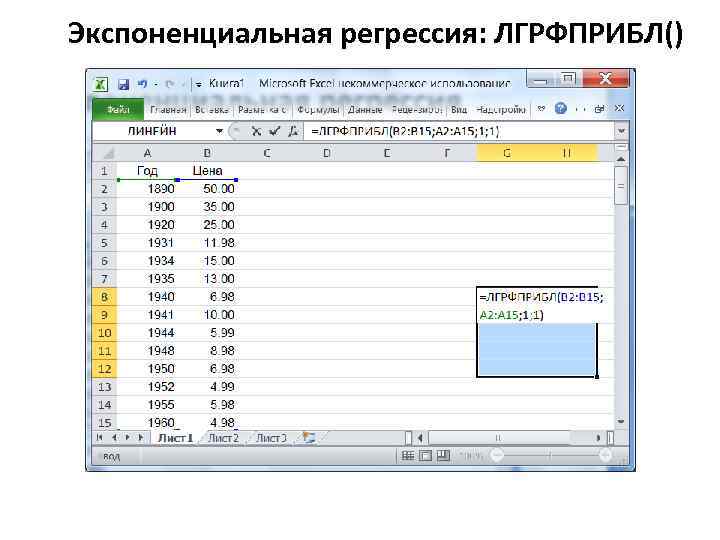720x540 pixels.
Task: Switch to the Лист1 sheet tab
Action: pyautogui.click(x=176, y=438)
